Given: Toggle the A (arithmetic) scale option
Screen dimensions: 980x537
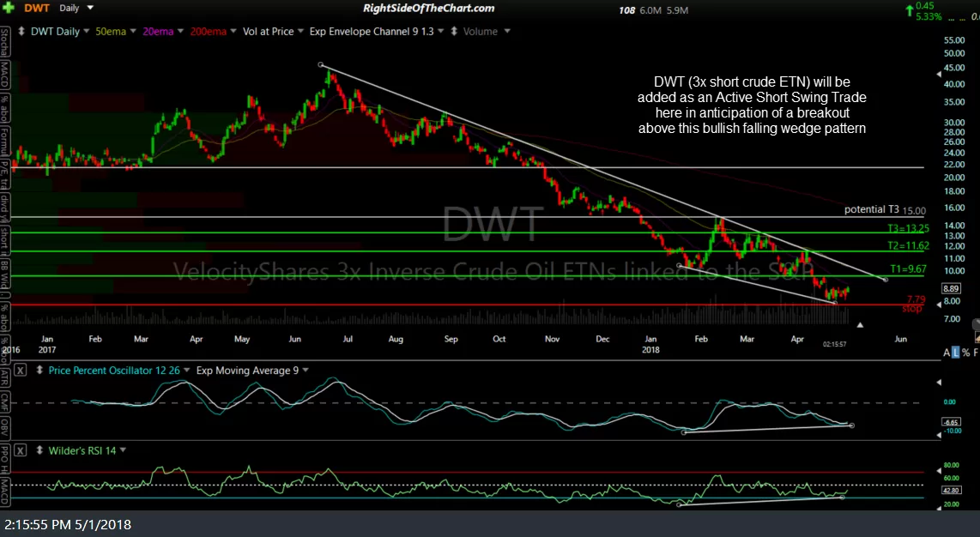Looking at the screenshot, I should pos(947,353).
